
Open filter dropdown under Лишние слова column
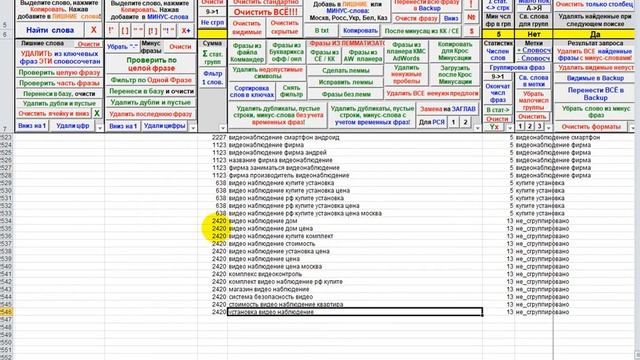[x=100, y=128]
